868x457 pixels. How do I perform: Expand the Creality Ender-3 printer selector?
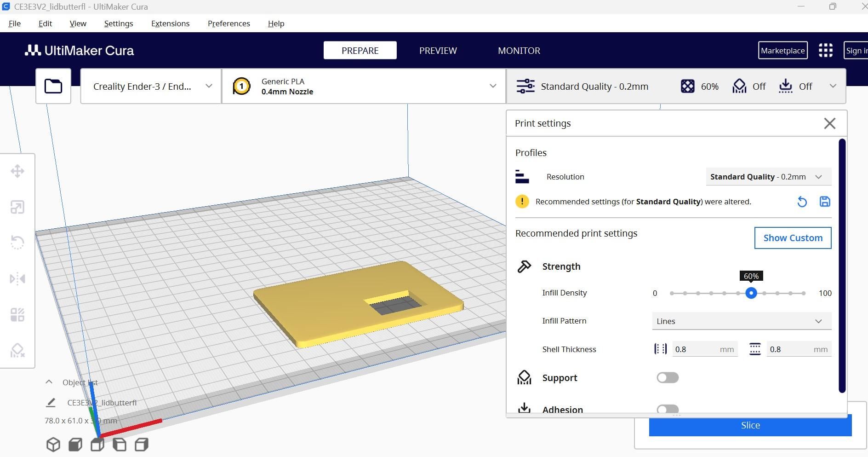pyautogui.click(x=151, y=86)
